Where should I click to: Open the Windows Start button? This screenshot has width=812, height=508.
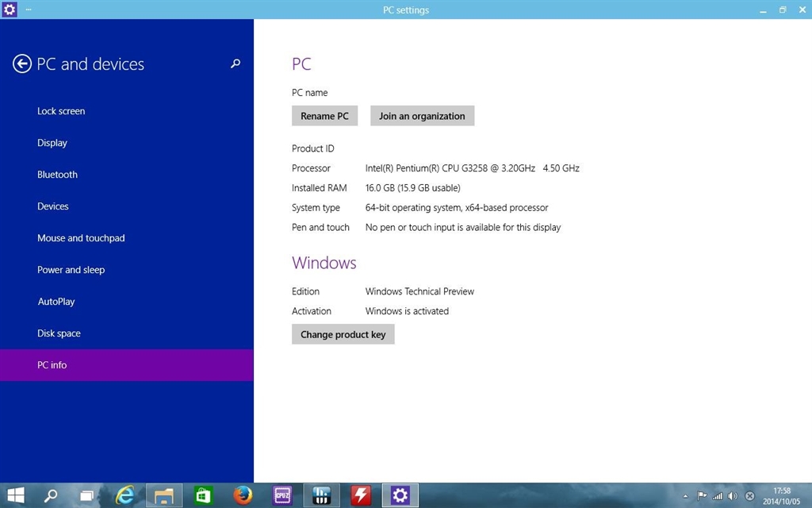click(x=16, y=495)
